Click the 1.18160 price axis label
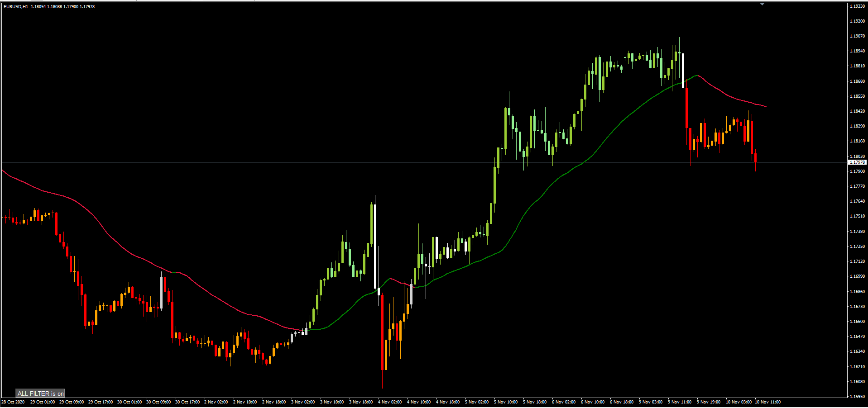This screenshot has width=868, height=408. tap(857, 141)
